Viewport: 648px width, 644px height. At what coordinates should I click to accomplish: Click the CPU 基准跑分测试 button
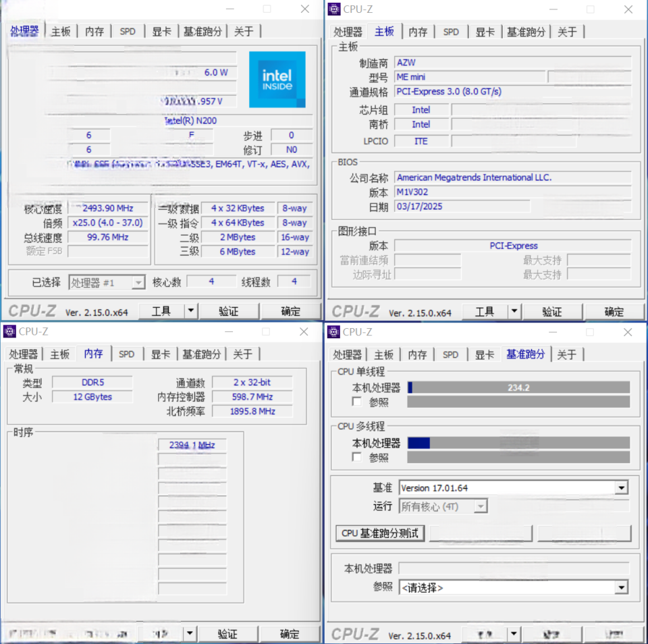tap(380, 533)
